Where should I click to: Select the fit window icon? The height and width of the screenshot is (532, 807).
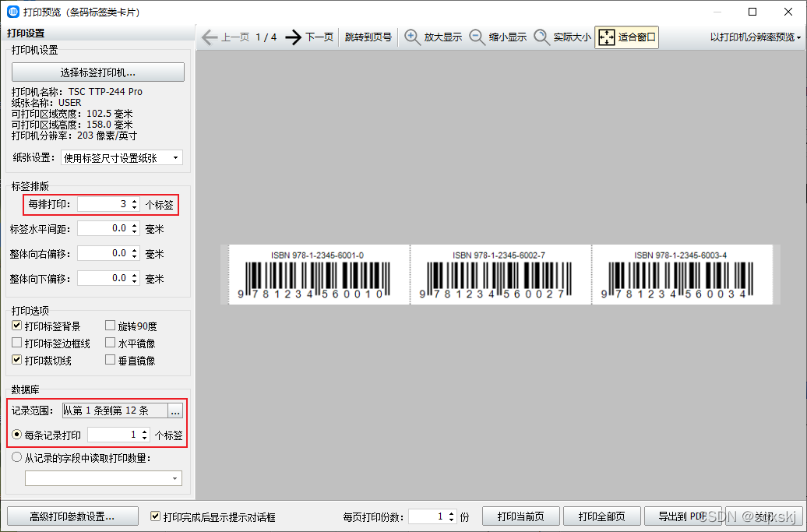[607, 37]
